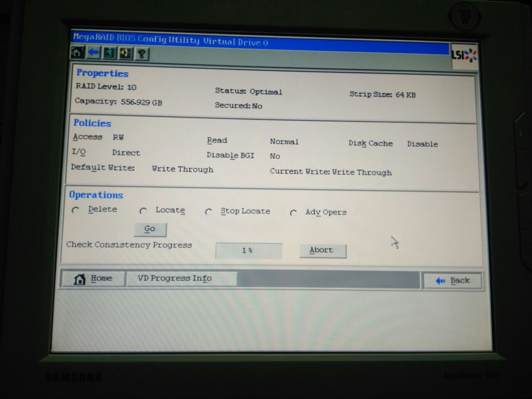This screenshot has width=532, height=399.
Task: Click the Home toolbar icon
Action: coord(77,52)
